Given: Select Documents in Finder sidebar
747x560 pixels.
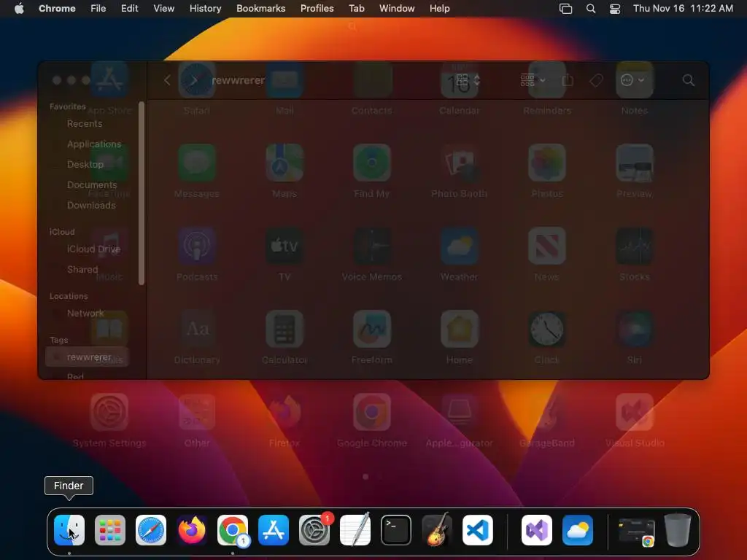Looking at the screenshot, I should 91,184.
